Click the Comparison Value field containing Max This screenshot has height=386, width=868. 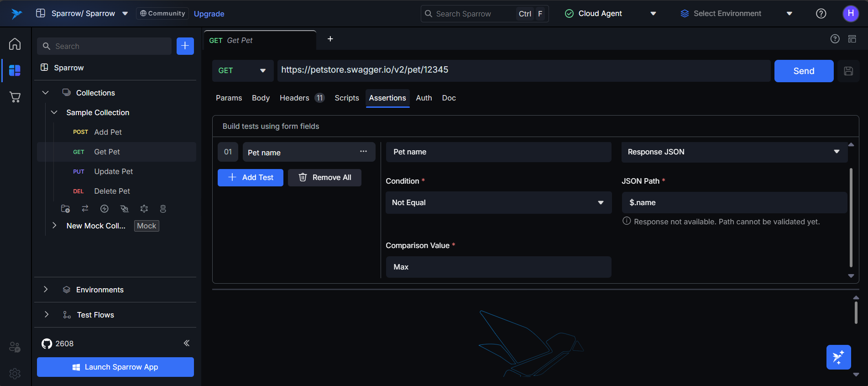pos(498,267)
